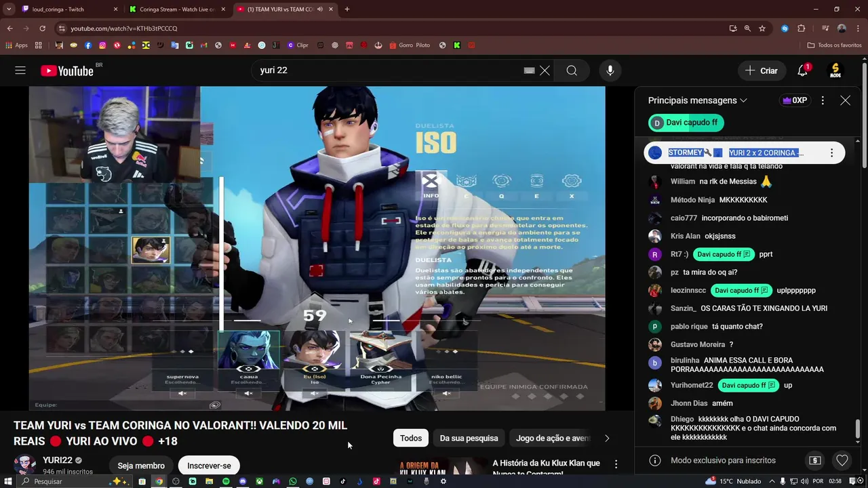Open Facebook bookmark icon
Viewport: 868px width, 488px height.
[x=88, y=45]
